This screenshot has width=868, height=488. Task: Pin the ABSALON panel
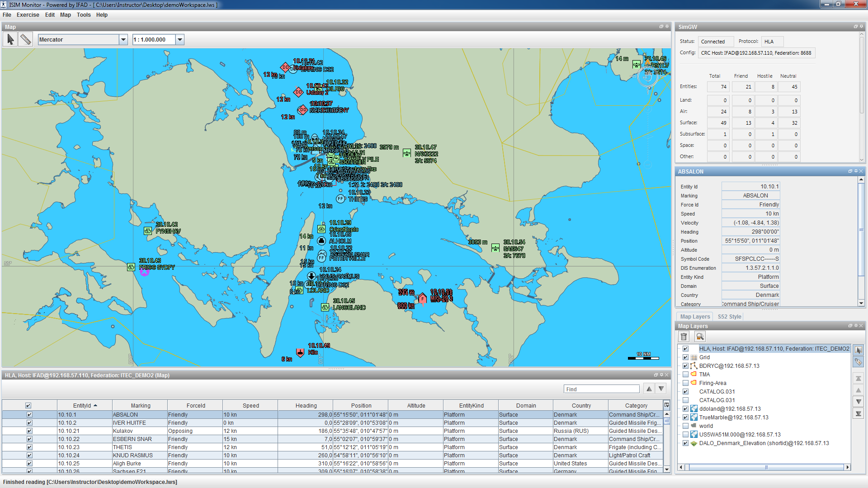pyautogui.click(x=856, y=171)
